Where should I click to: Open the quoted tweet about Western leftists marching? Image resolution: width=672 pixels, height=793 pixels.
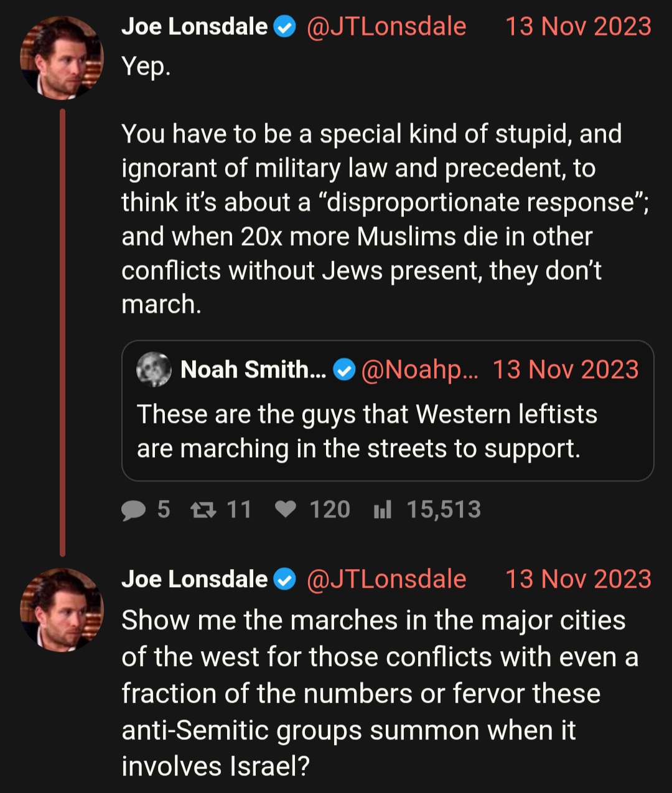click(388, 410)
